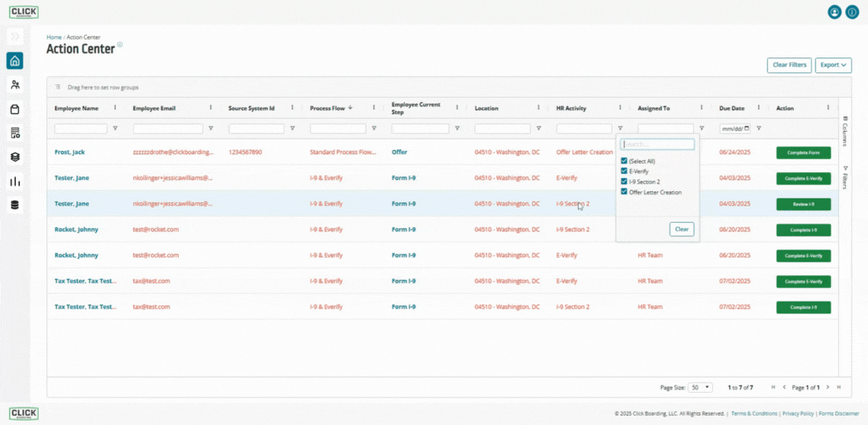The width and height of the screenshot is (868, 425).
Task: Go to first page icon
Action: 773,387
